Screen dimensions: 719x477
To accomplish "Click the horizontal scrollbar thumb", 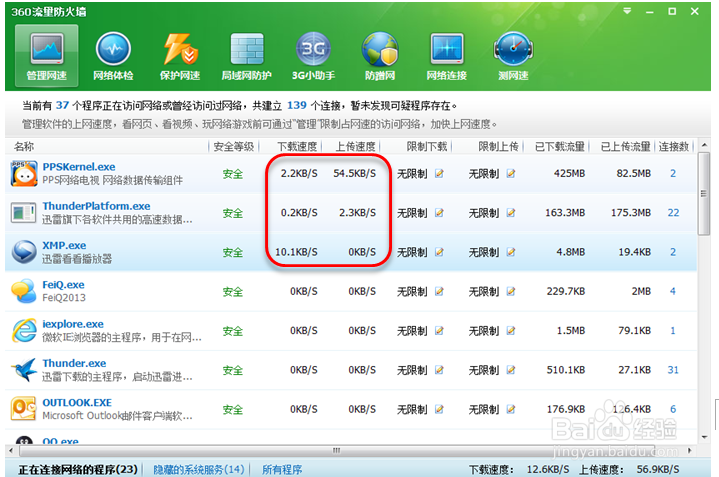I will [337, 450].
